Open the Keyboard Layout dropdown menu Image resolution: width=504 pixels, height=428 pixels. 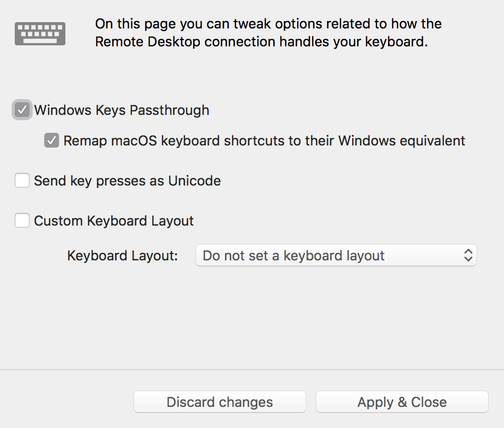pos(336,256)
